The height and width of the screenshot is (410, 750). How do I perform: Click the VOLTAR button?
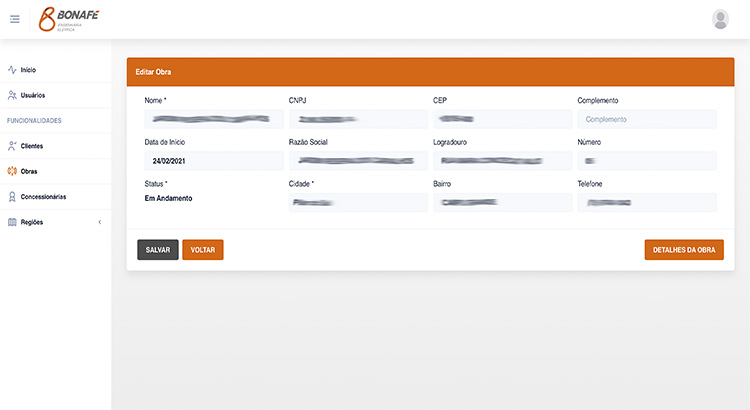coord(203,250)
